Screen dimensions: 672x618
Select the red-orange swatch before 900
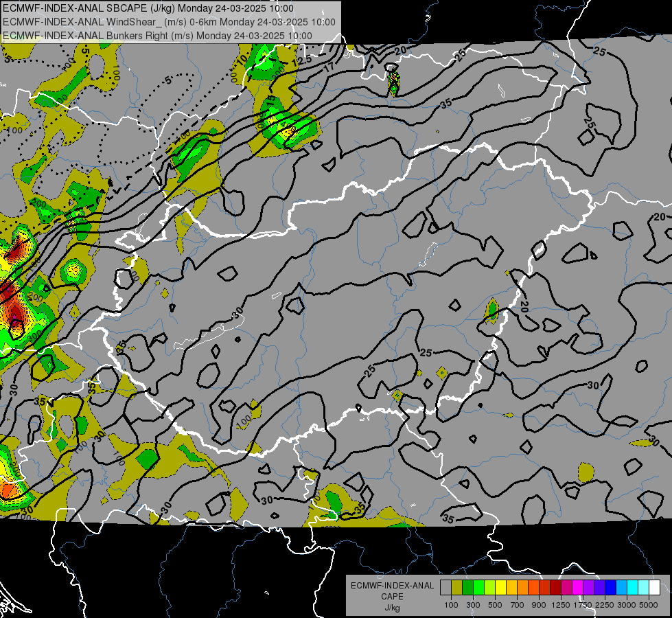534,588
